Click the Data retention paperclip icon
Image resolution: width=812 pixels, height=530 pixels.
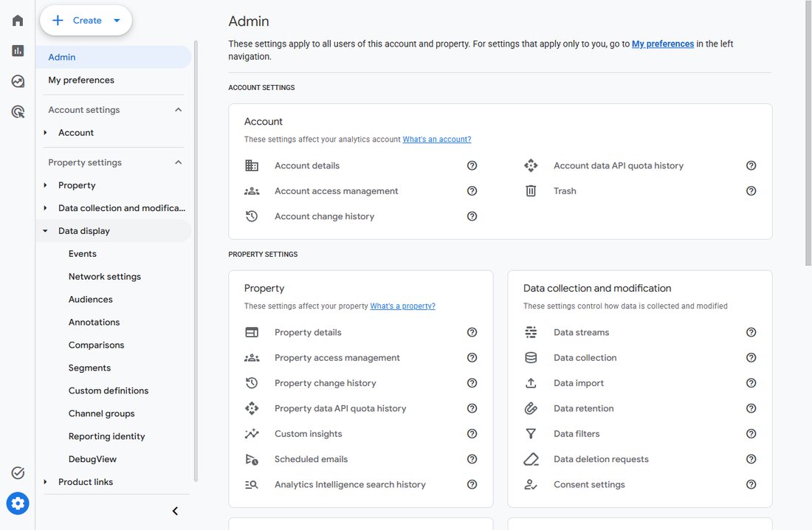531,408
